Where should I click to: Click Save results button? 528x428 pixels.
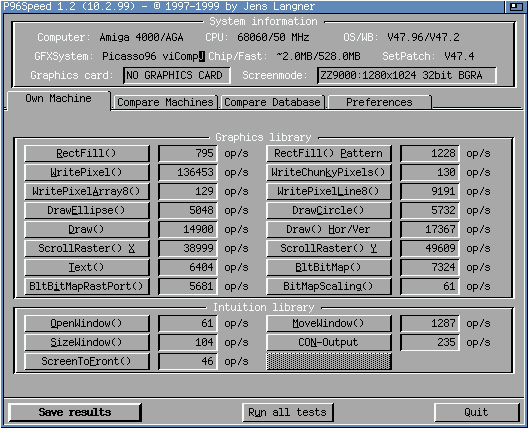point(75,413)
